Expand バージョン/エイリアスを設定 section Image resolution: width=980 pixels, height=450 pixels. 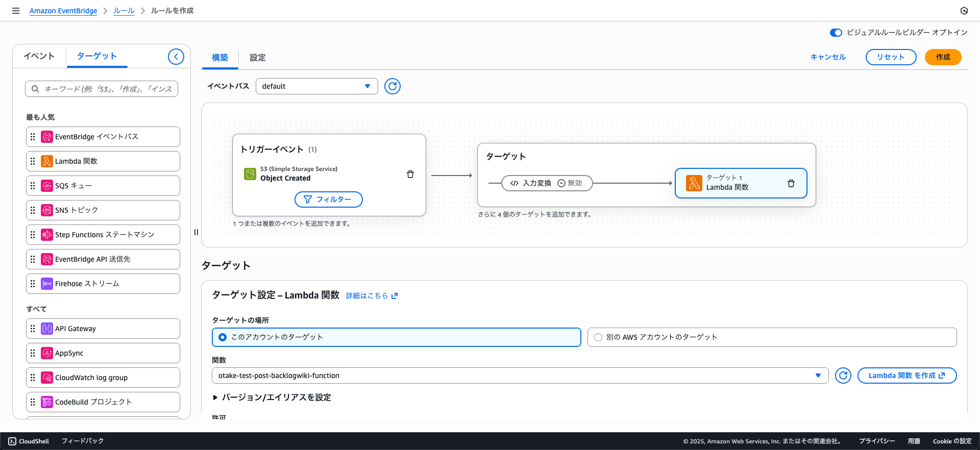[215, 397]
